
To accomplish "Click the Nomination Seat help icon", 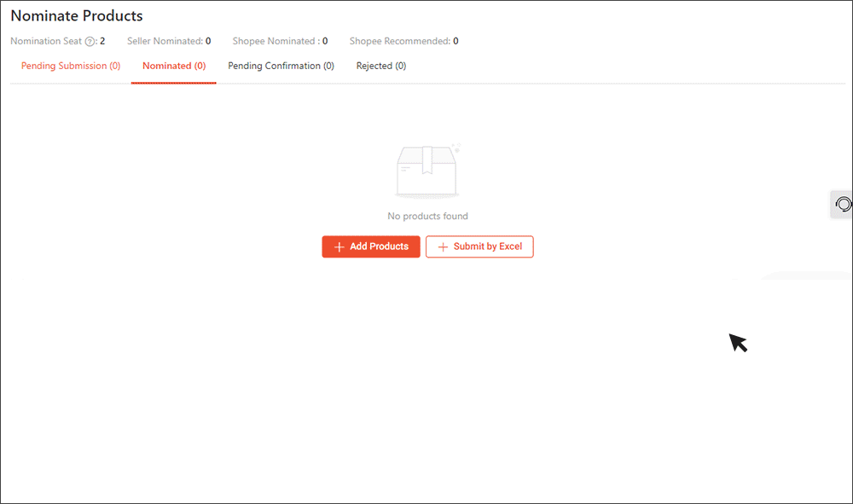I will [x=90, y=41].
